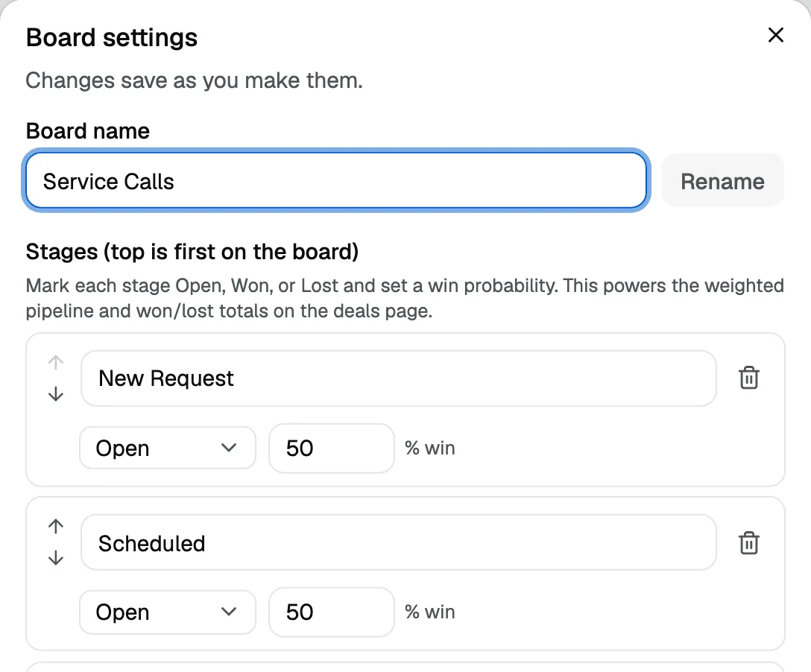Screen dimensions: 811x672
Task: Close the Board settings dialog
Action: [x=776, y=35]
